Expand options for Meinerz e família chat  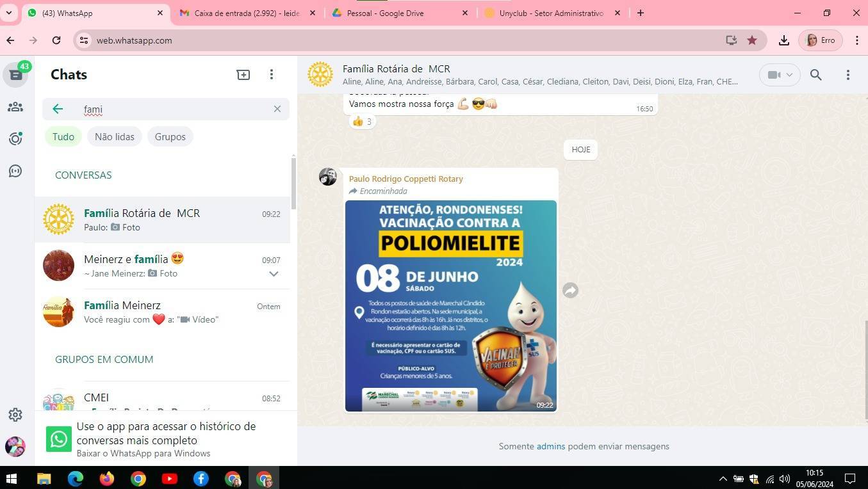(x=274, y=274)
